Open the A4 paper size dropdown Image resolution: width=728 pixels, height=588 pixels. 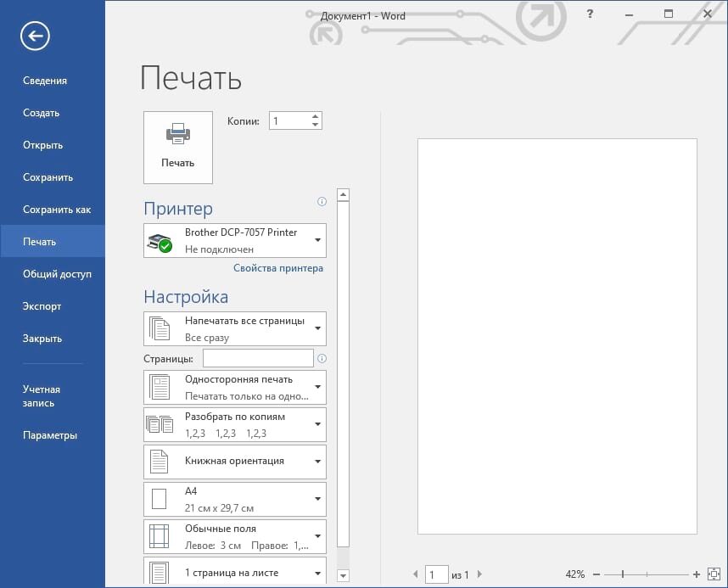pyautogui.click(x=235, y=499)
